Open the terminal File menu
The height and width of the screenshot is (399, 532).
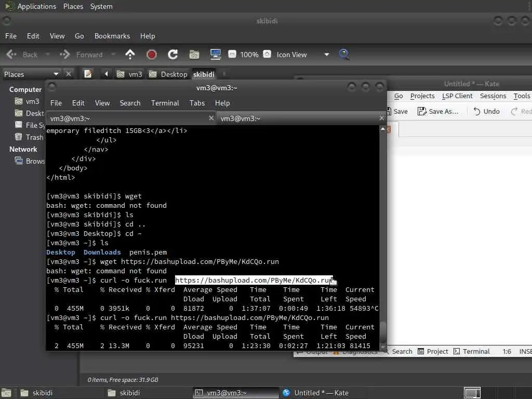(x=56, y=103)
